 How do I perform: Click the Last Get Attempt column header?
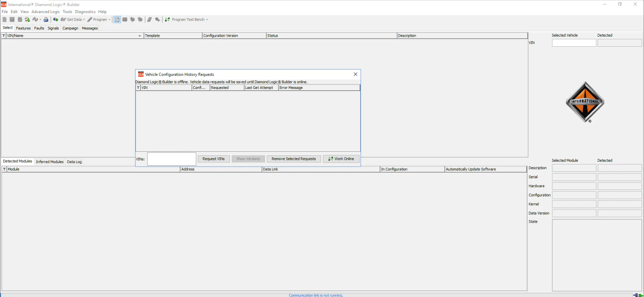point(261,88)
